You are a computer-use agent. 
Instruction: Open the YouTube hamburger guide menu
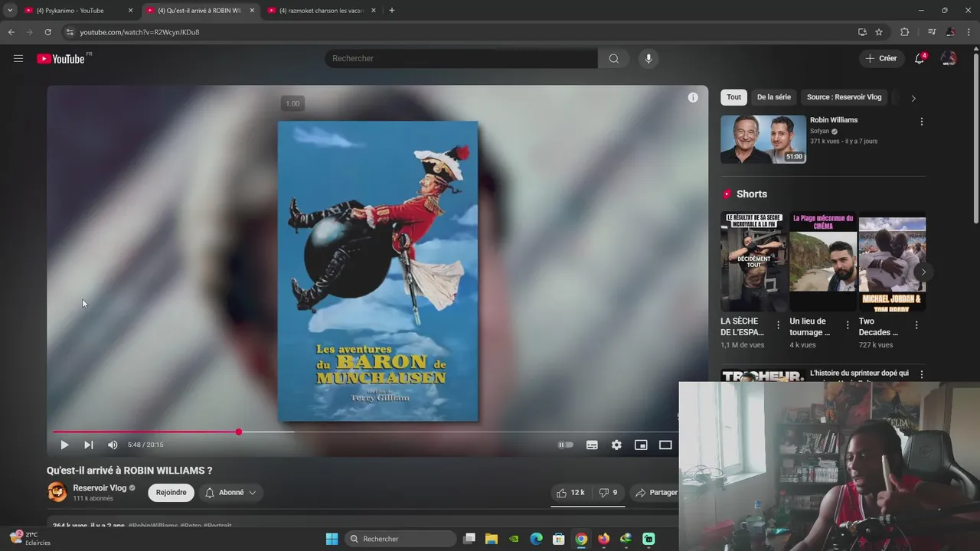(x=18, y=58)
